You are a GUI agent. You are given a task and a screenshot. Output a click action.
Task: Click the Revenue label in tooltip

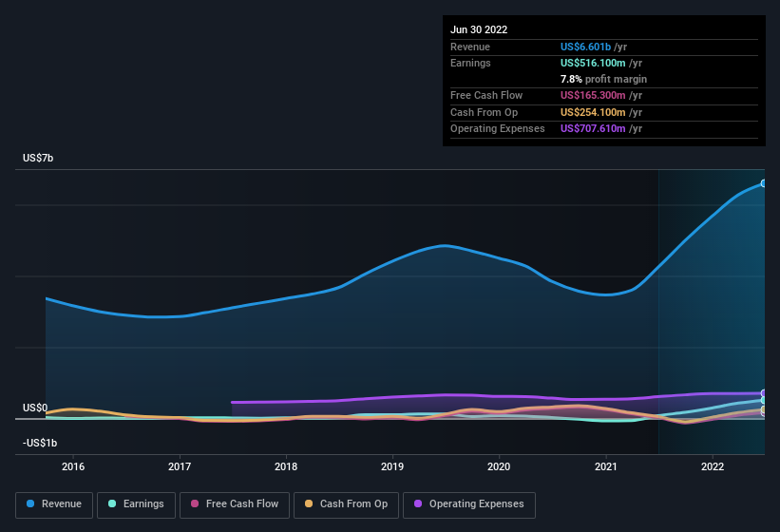[x=470, y=47]
